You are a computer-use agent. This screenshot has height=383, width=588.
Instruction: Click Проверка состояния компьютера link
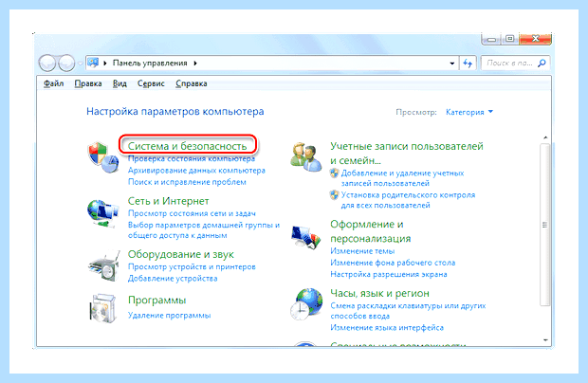tap(192, 159)
